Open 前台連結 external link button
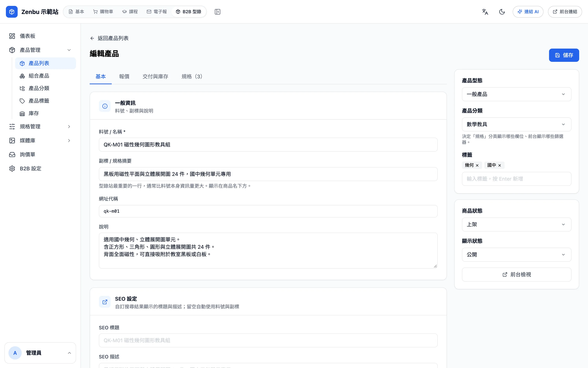Screen dimensions: 588x368 pyautogui.click(x=565, y=12)
